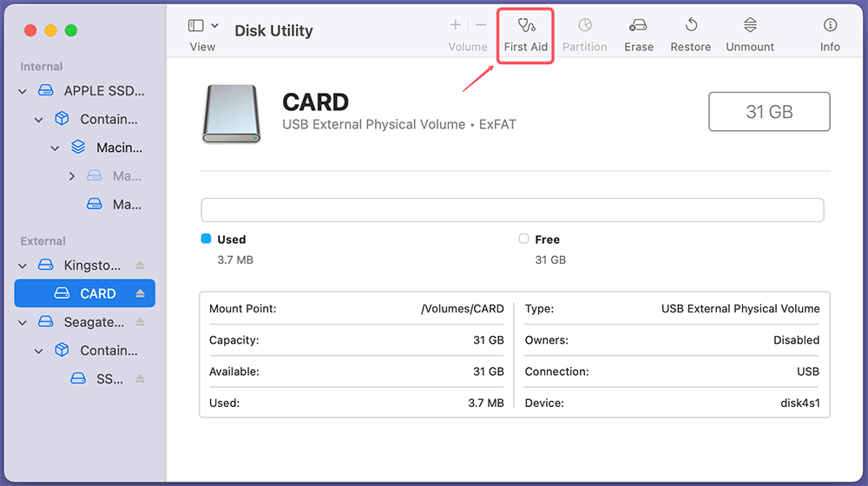Collapse the APPLE SSD disk tree
The width and height of the screenshot is (868, 486).
pos(23,91)
